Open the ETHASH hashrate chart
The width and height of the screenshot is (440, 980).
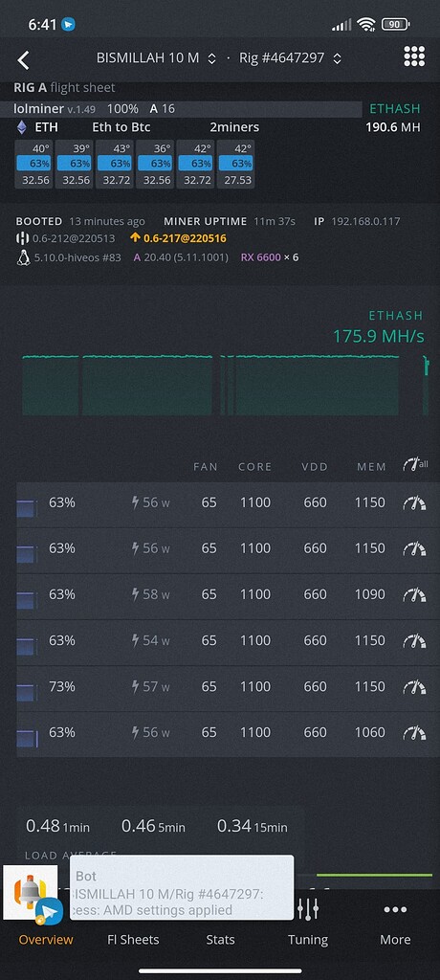point(225,385)
